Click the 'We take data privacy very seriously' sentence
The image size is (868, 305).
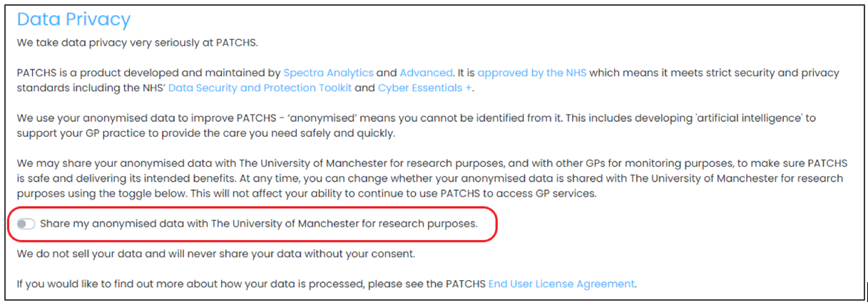137,42
